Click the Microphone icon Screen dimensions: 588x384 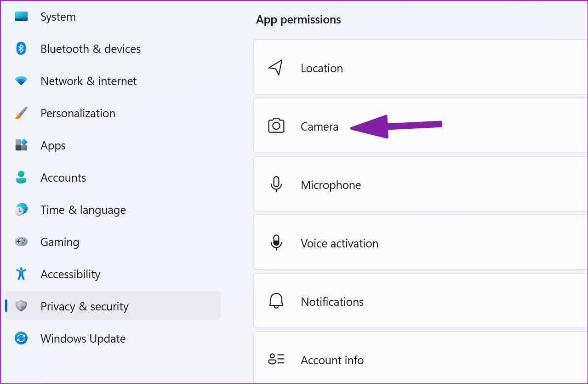point(276,184)
